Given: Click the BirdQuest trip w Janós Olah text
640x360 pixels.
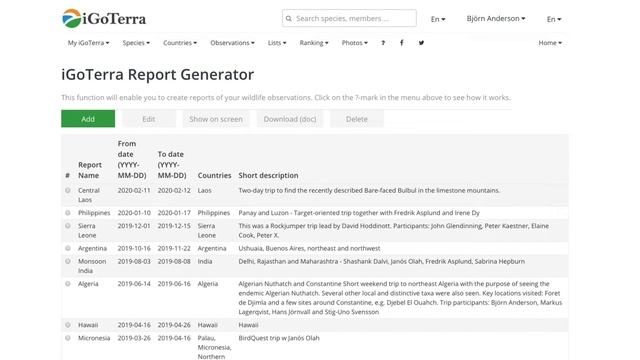Looking at the screenshot, I should tap(279, 338).
